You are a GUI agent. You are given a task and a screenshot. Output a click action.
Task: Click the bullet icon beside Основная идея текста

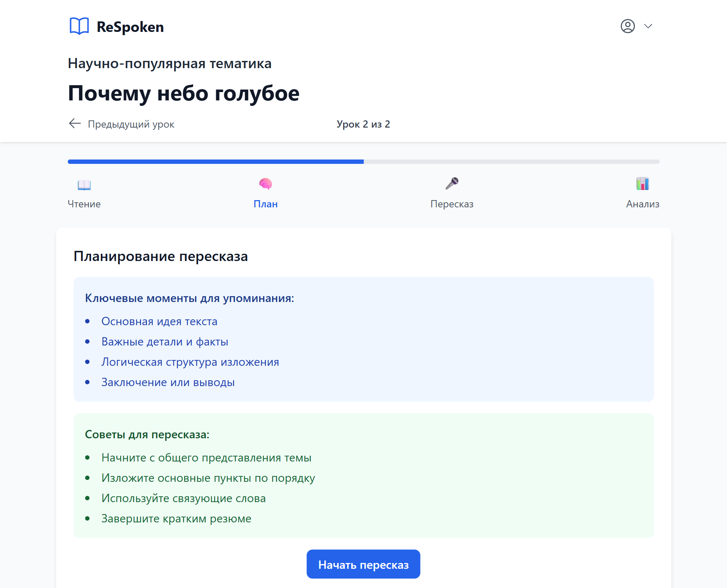pyautogui.click(x=87, y=321)
